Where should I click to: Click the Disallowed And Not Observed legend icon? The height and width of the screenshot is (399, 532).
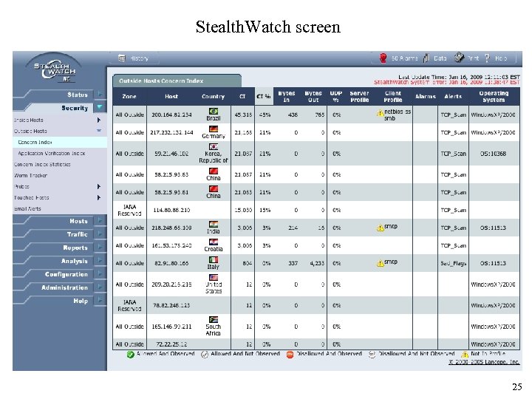tap(372, 355)
